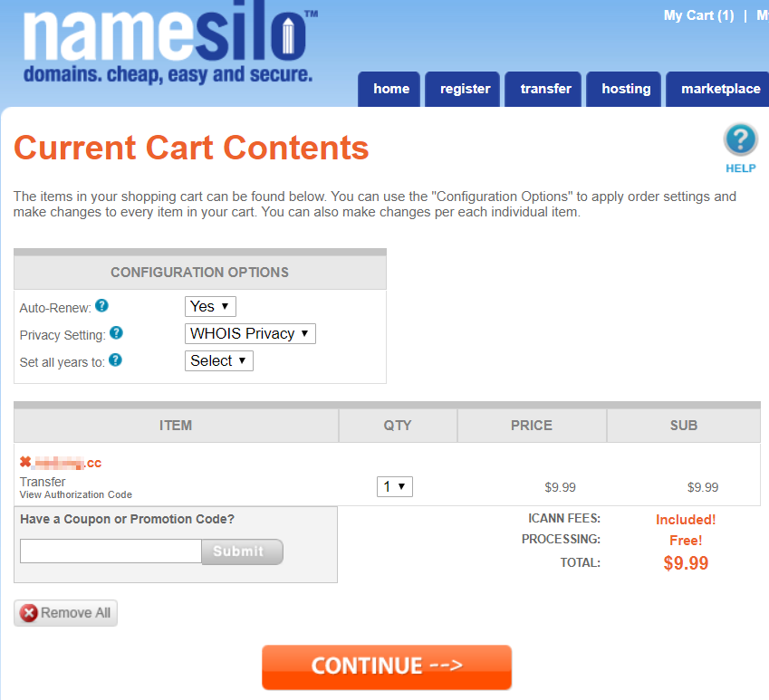The image size is (769, 700).
Task: Click the QTY column header
Action: pos(398,426)
